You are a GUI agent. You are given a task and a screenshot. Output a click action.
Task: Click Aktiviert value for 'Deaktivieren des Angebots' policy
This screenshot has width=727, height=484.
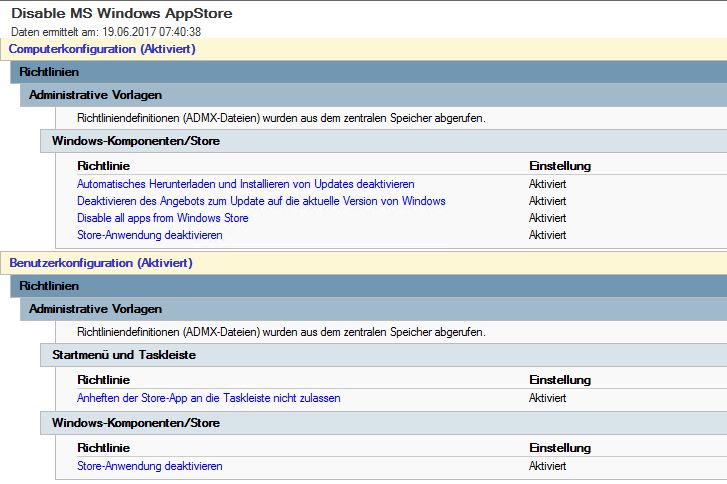(x=548, y=201)
